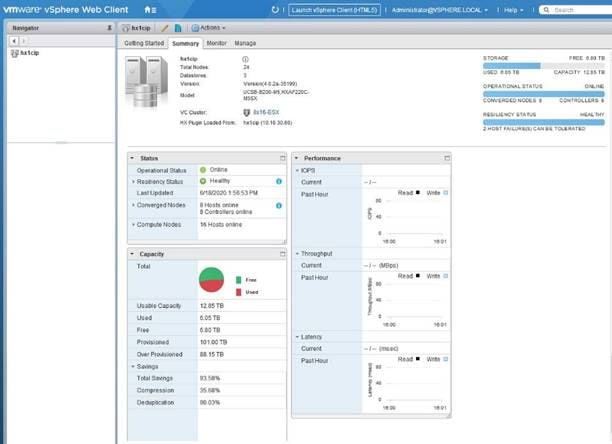
Task: Open the Actions dropdown menu
Action: pos(208,28)
